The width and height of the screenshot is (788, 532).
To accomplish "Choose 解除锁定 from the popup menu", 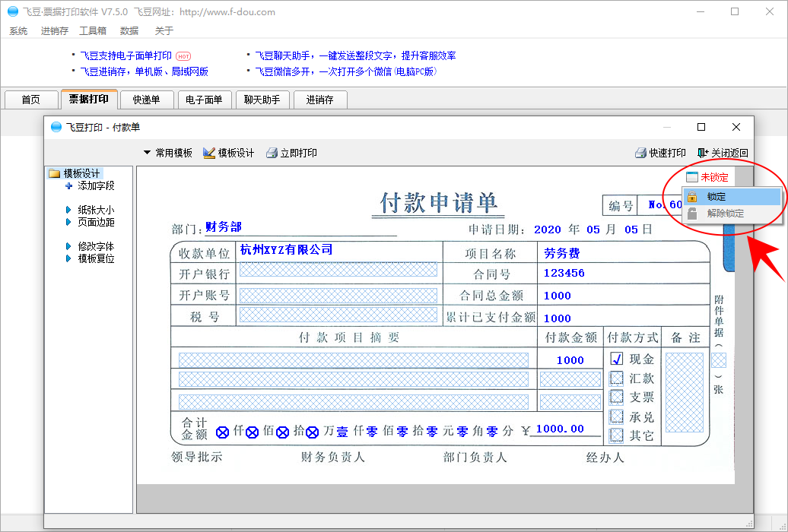I will coord(732,214).
